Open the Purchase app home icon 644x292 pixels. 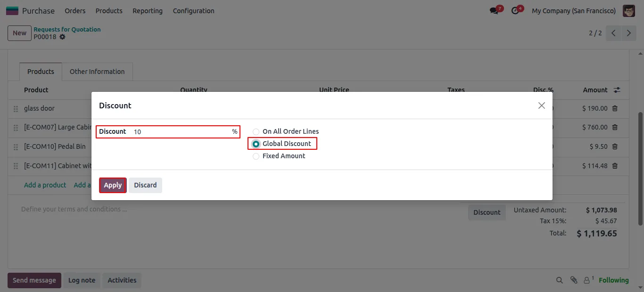(x=12, y=10)
